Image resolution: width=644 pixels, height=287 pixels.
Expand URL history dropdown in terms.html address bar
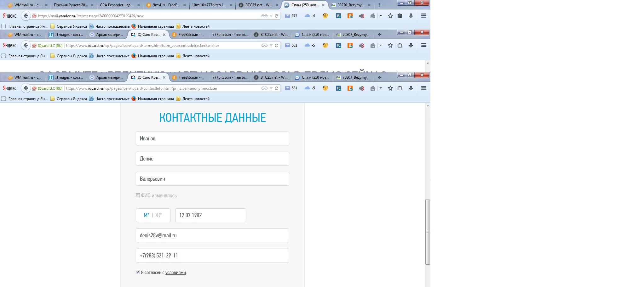click(271, 46)
